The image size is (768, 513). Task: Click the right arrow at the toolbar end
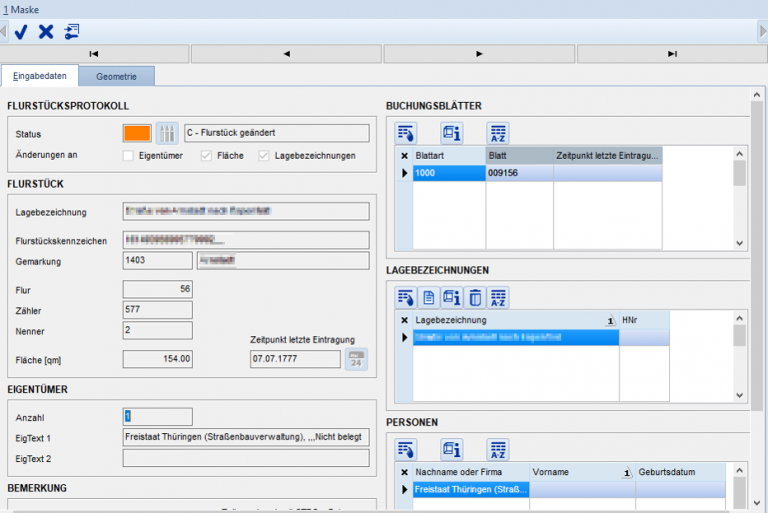click(x=763, y=31)
